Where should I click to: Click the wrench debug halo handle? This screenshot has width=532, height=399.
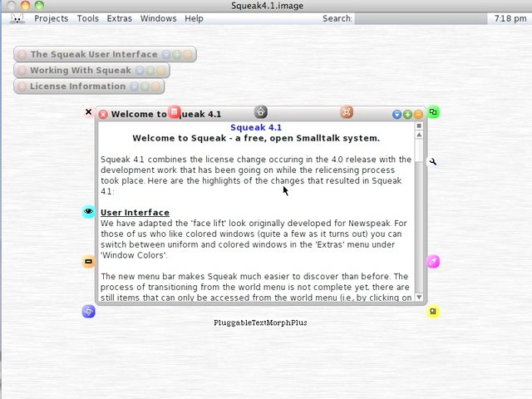click(x=433, y=162)
